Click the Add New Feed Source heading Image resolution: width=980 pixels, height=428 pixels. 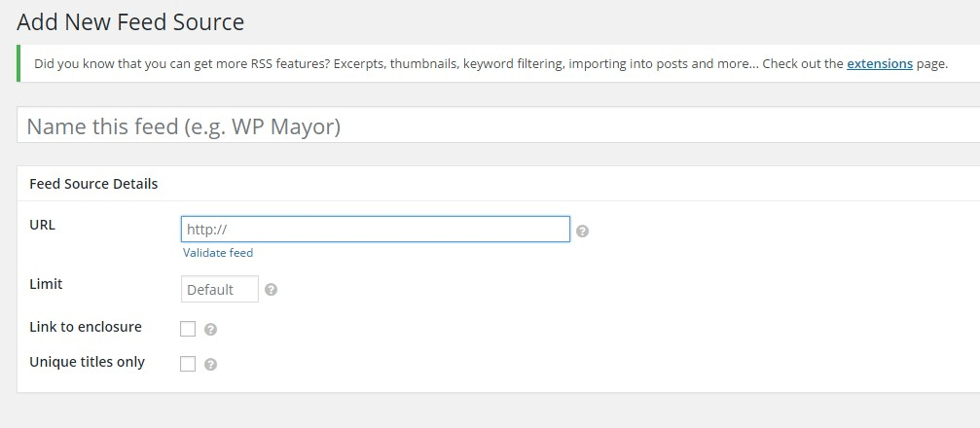click(130, 21)
